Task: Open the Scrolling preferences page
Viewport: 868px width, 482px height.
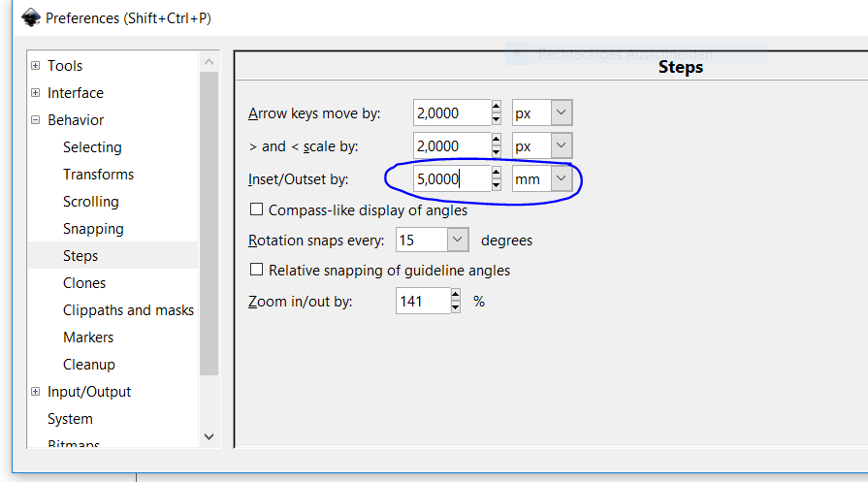Action: click(x=91, y=201)
